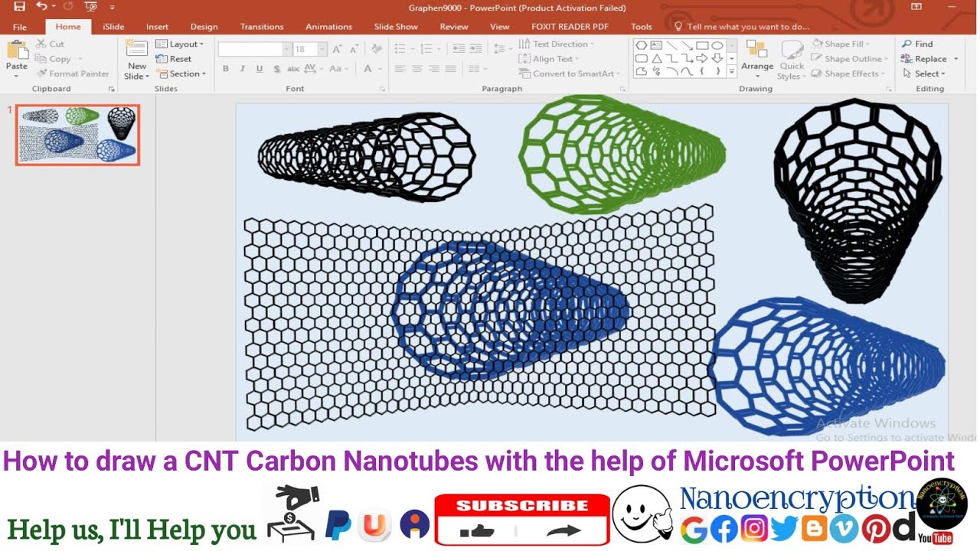
Task: Open the FOXIT READER PDF tab
Action: pos(570,27)
